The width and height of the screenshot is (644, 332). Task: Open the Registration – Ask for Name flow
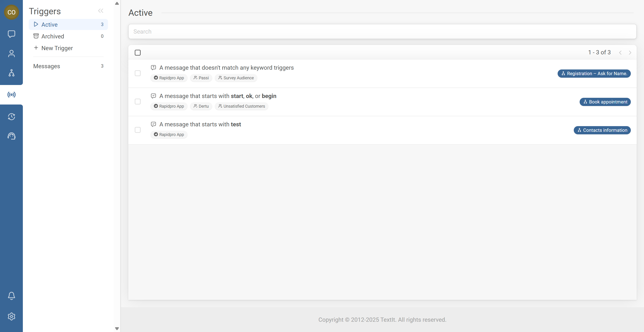pyautogui.click(x=594, y=73)
